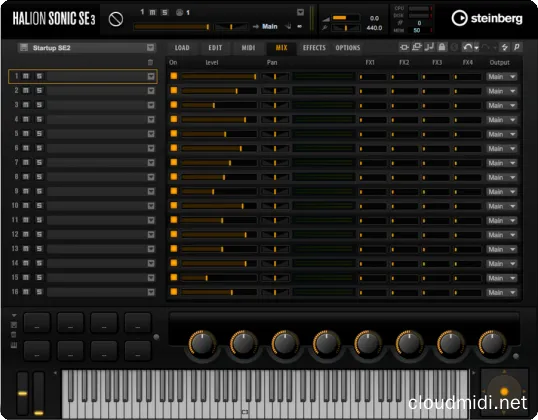Click the infinity icon beside Main output
Screen dimensions: 538x420
click(300, 26)
